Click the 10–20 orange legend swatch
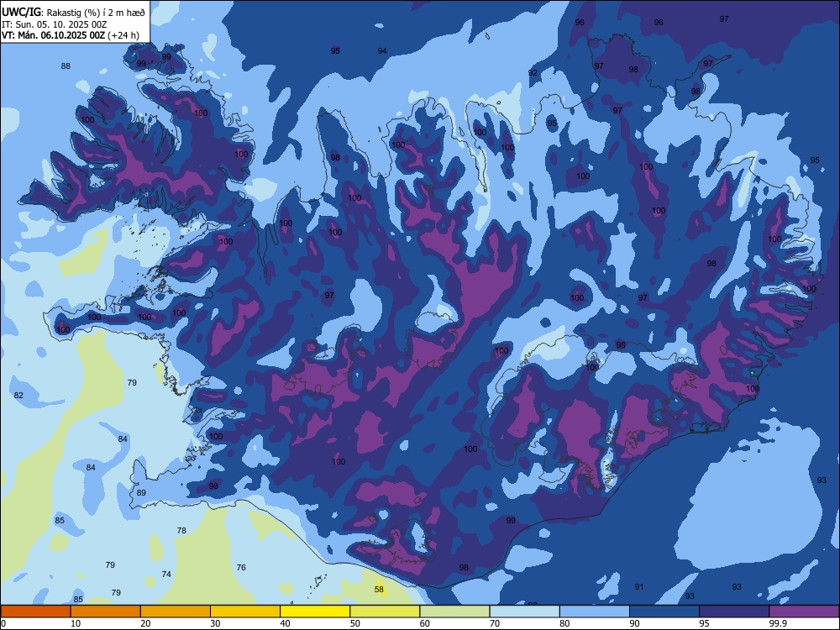Viewport: 840px width, 630px height. point(106,612)
